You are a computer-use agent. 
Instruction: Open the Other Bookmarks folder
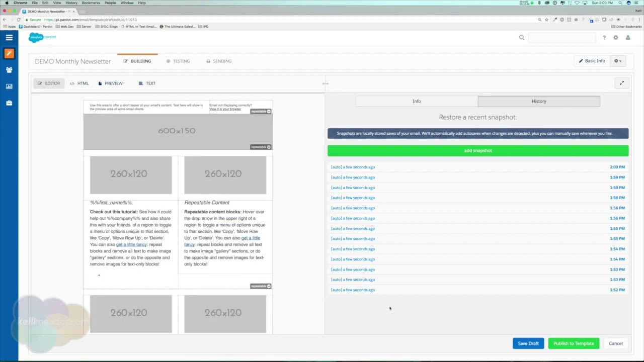[626, 27]
